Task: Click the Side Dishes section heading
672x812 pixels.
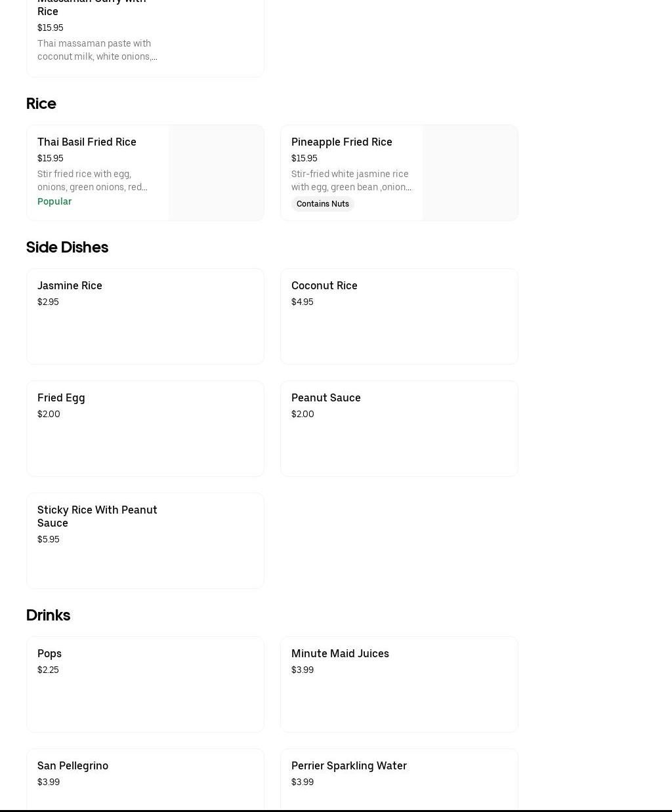Action: click(67, 247)
